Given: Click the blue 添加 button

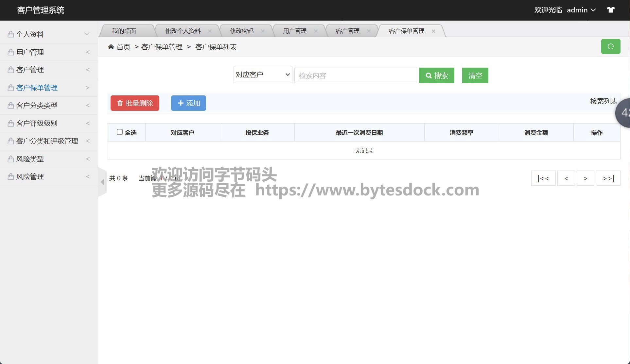Looking at the screenshot, I should pos(188,103).
